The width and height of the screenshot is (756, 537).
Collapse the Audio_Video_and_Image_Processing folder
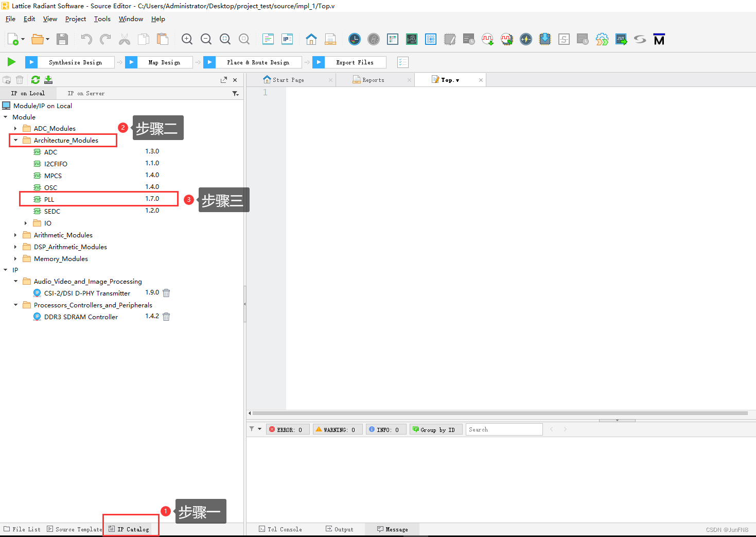[15, 281]
